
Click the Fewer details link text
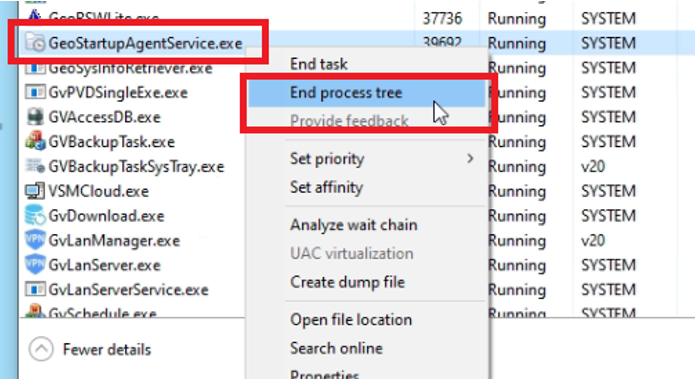click(x=107, y=349)
